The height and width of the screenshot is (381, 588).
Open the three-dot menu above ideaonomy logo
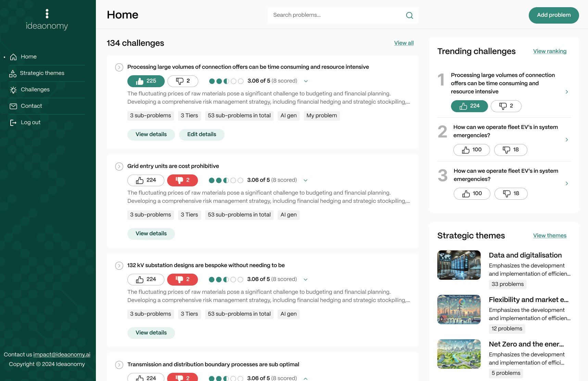point(47,14)
